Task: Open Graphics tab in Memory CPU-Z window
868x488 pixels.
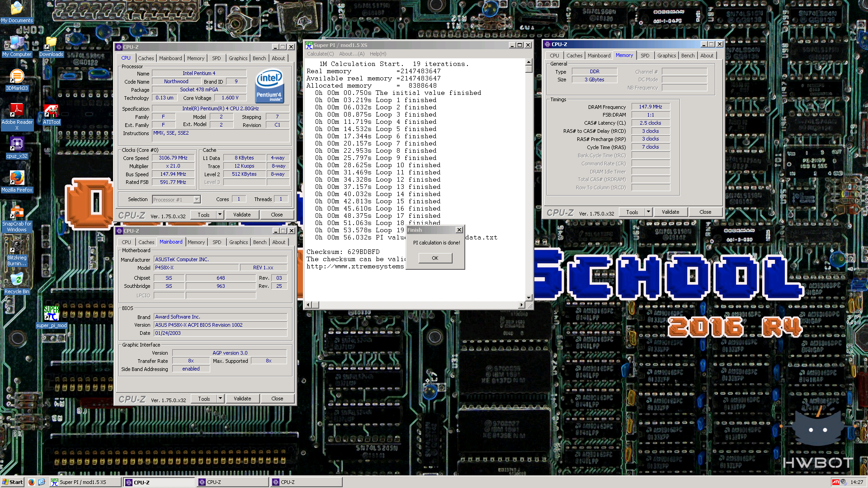Action: pos(666,56)
